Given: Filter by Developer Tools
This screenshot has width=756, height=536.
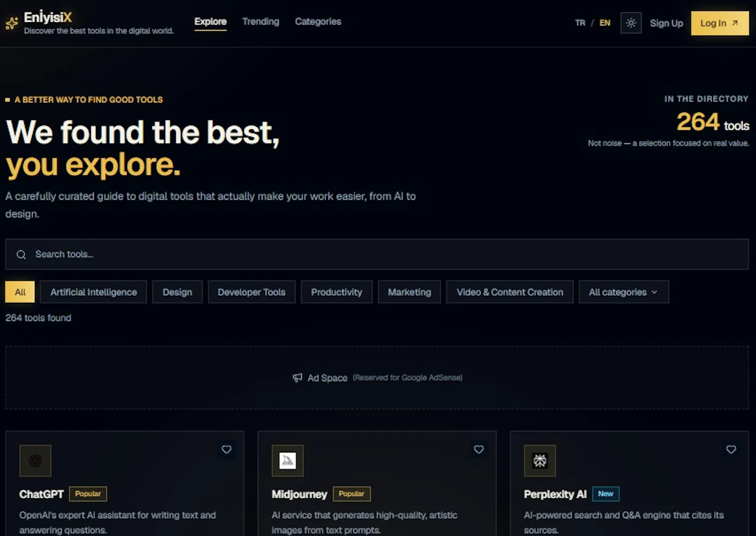Looking at the screenshot, I should (x=251, y=292).
